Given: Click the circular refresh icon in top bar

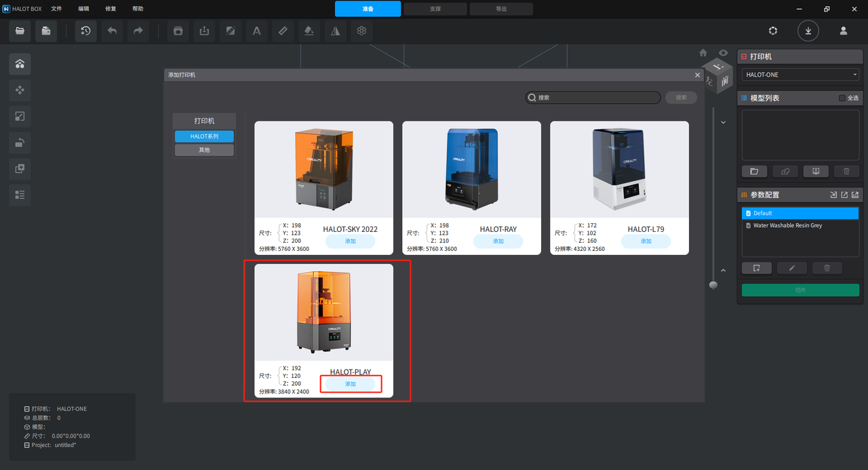Looking at the screenshot, I should pyautogui.click(x=772, y=31).
